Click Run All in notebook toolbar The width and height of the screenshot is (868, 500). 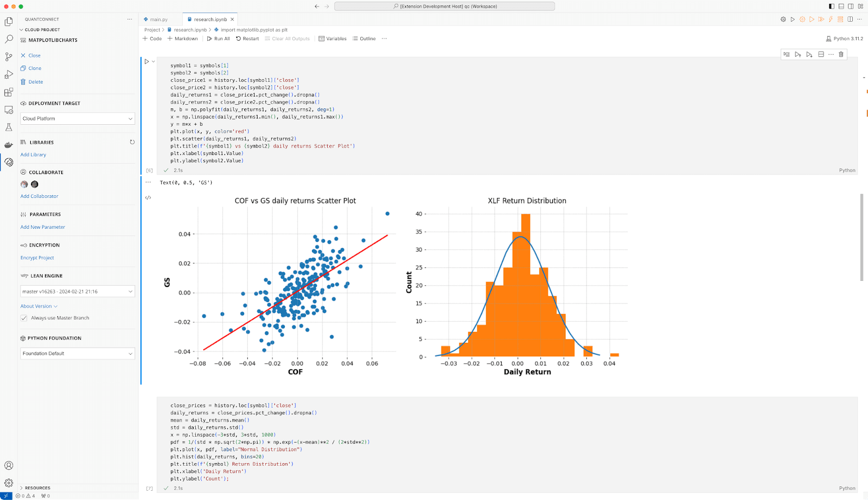point(218,39)
